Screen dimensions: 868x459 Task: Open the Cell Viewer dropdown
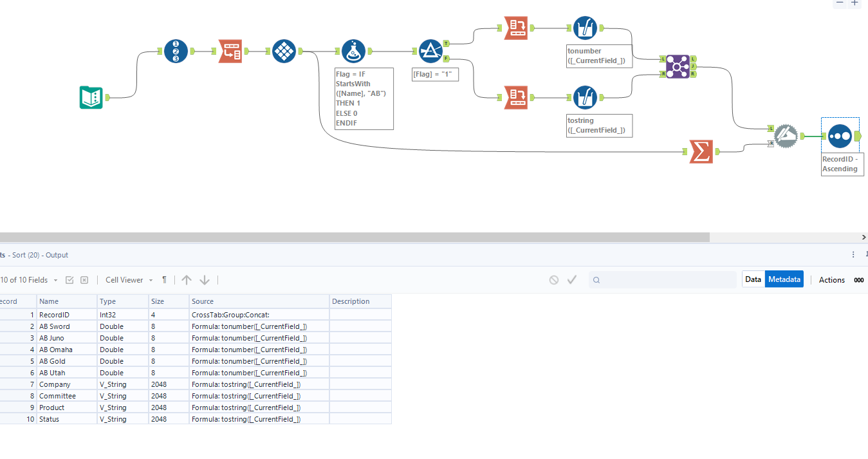(127, 279)
